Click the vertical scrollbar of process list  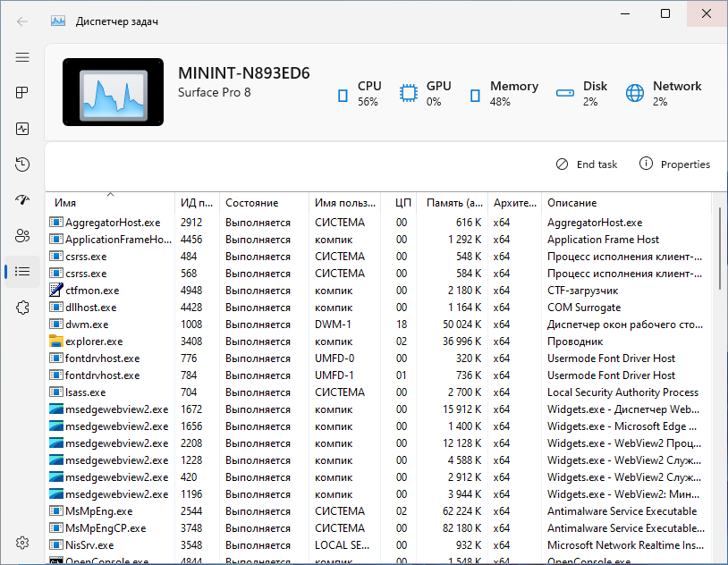coord(721,249)
